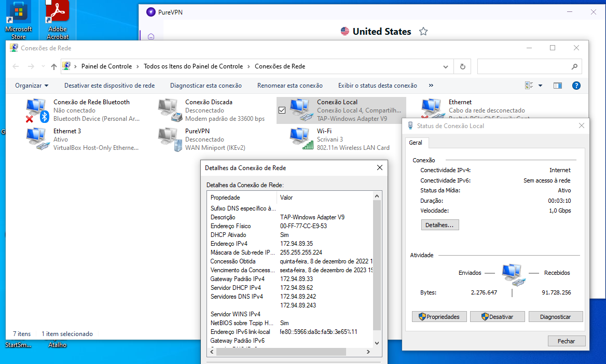Click Fechar to close status dialog
This screenshot has height=364, width=606.
[x=566, y=341]
